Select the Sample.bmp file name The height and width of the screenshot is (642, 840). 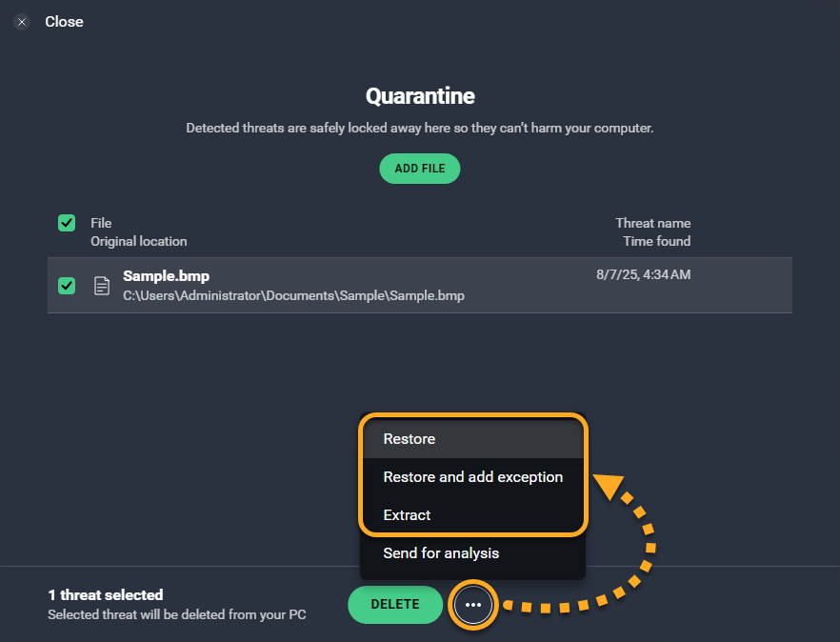(166, 276)
